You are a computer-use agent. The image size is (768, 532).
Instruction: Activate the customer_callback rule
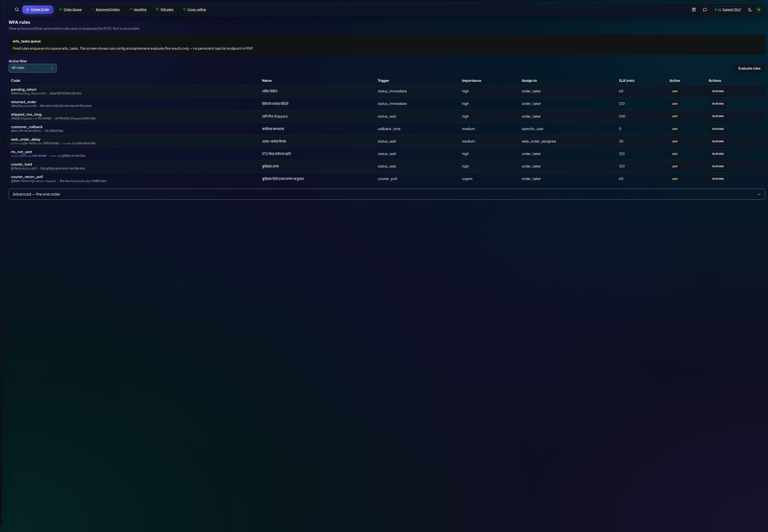pos(718,129)
